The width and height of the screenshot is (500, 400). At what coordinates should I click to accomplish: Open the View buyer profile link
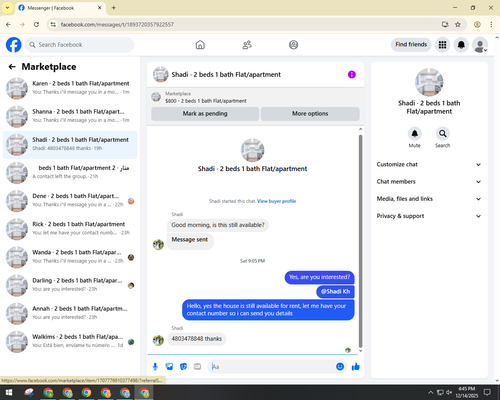[276, 201]
